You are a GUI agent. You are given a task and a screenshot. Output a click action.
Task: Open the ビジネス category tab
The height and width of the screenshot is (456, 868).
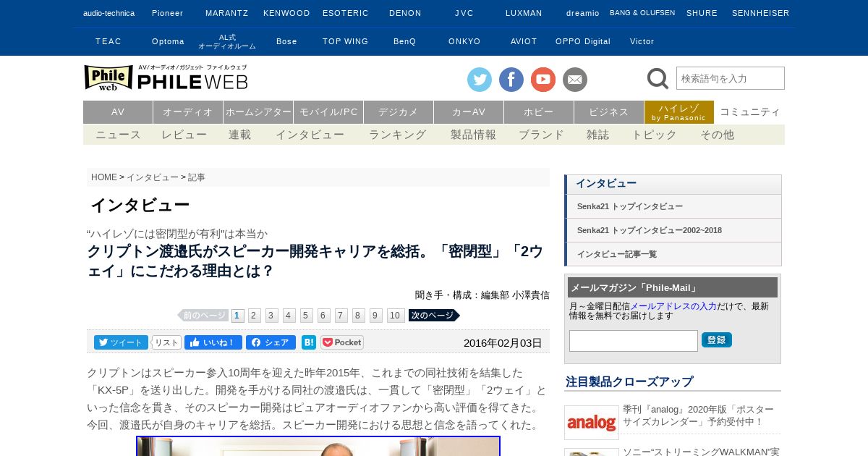[x=609, y=112]
